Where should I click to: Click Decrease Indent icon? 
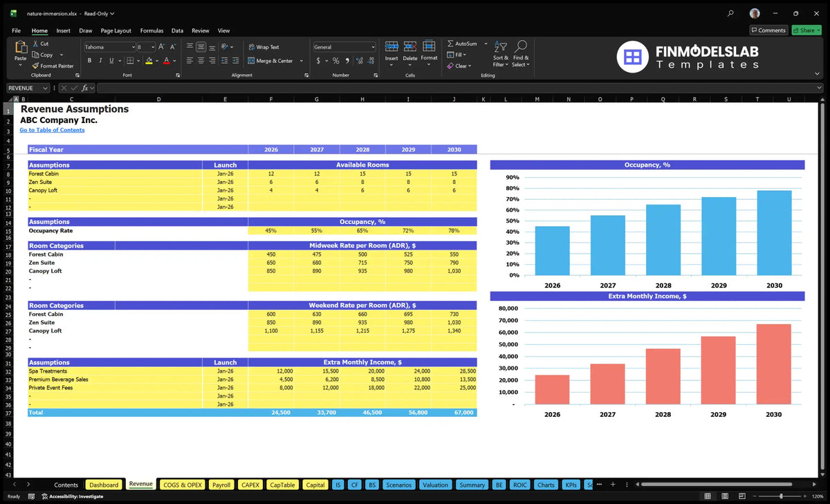[x=223, y=61]
